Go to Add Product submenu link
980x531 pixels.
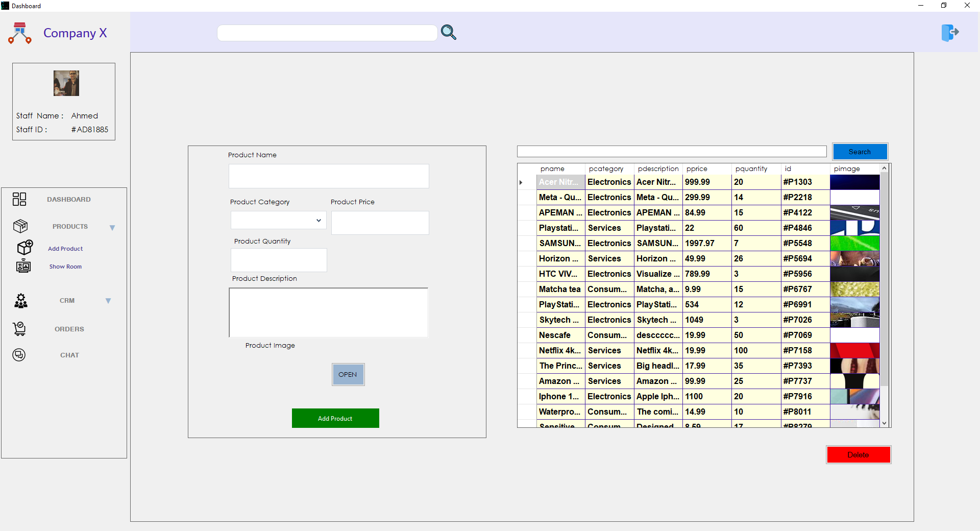tap(65, 249)
